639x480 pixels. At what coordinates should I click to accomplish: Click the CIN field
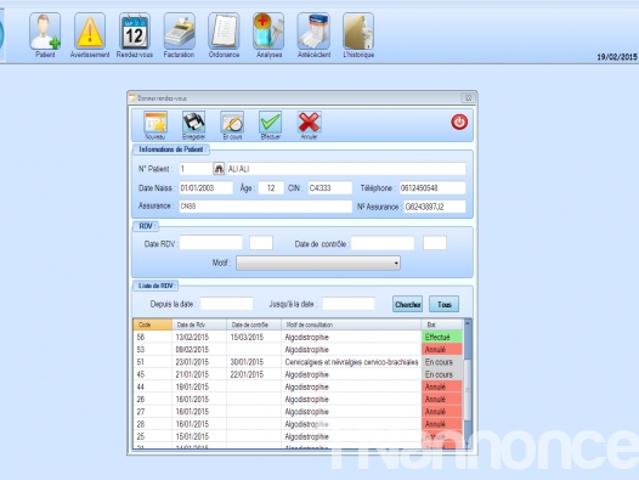[x=330, y=188]
